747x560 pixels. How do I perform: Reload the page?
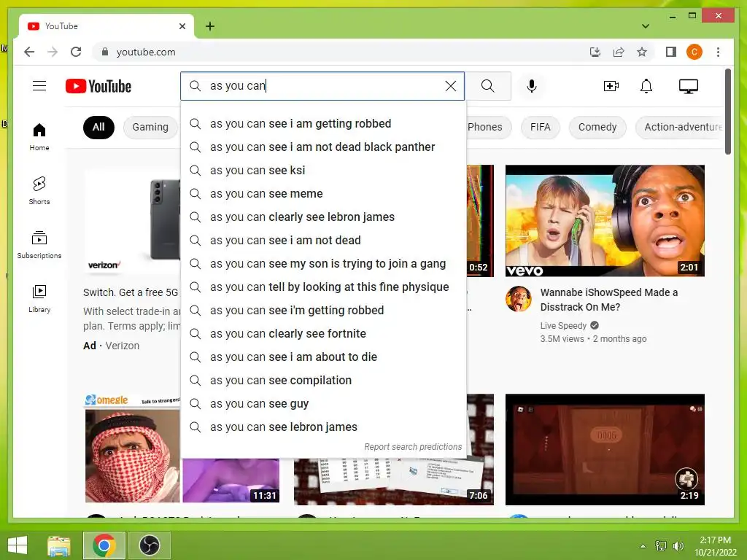click(76, 52)
